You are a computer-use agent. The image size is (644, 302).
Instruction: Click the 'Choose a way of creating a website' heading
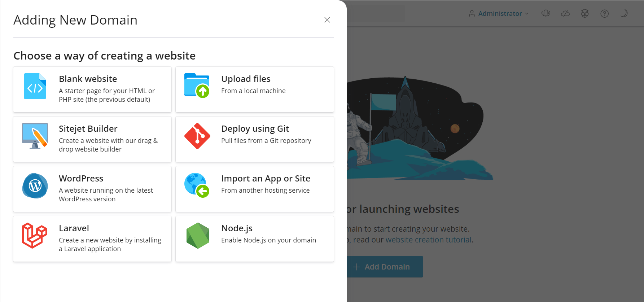[x=105, y=56]
